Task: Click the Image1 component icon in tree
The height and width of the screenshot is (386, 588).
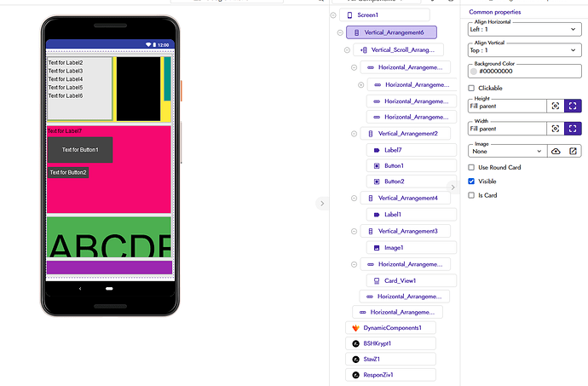Action: point(377,247)
